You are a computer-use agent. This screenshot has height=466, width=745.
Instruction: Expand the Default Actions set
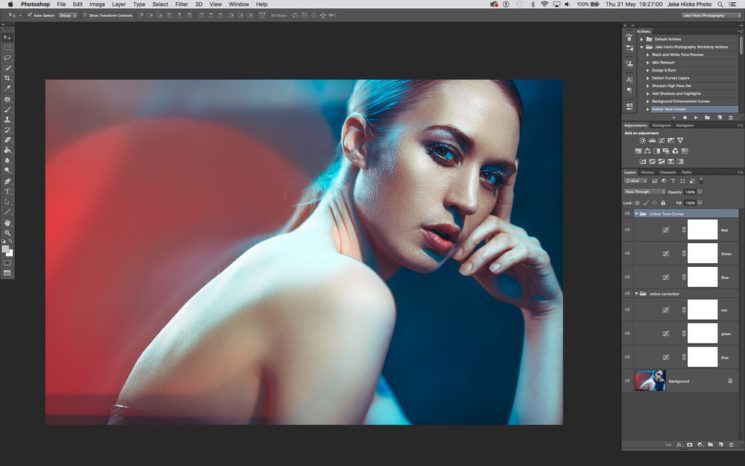pyautogui.click(x=641, y=39)
